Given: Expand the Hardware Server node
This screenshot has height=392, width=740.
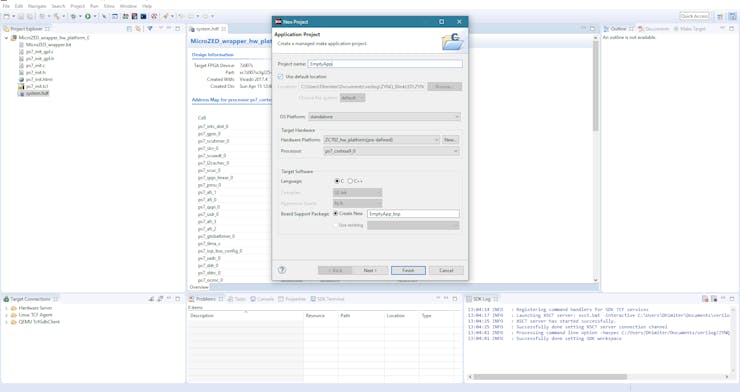Looking at the screenshot, I should click(6, 308).
